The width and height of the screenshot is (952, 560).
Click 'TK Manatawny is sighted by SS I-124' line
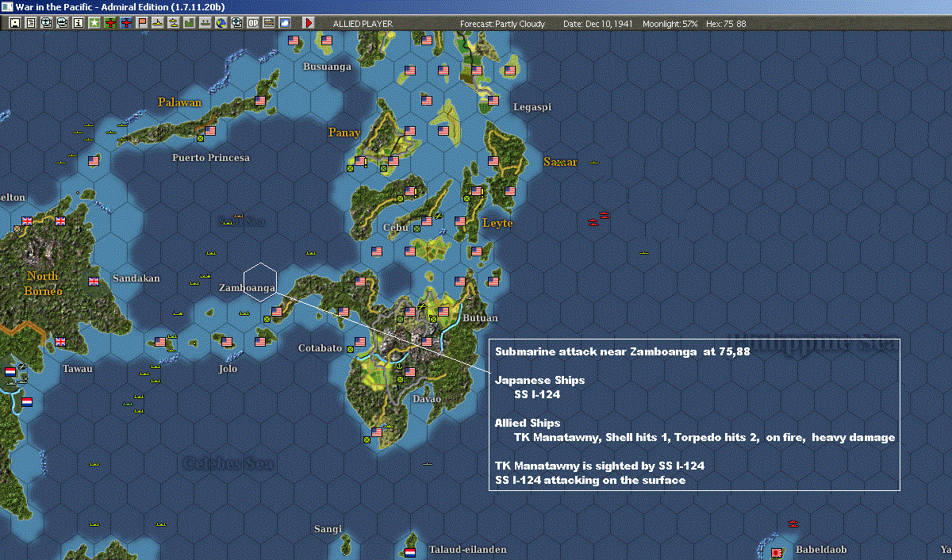coord(600,466)
